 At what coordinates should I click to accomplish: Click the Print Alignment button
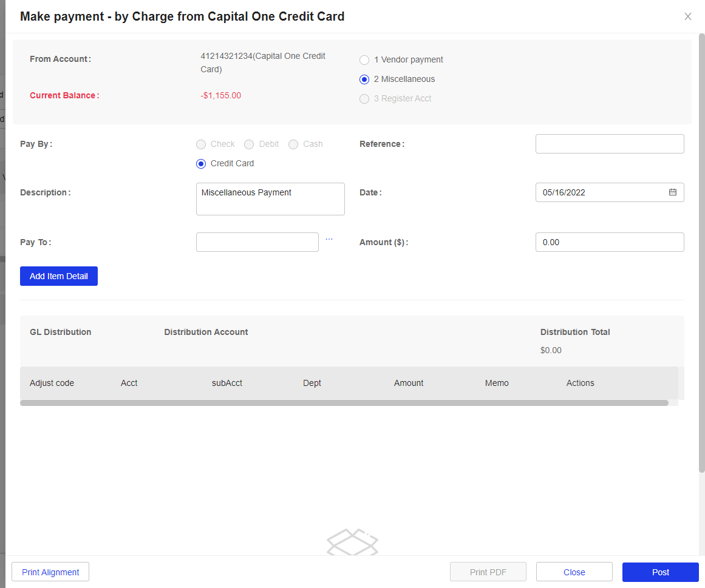click(x=50, y=572)
